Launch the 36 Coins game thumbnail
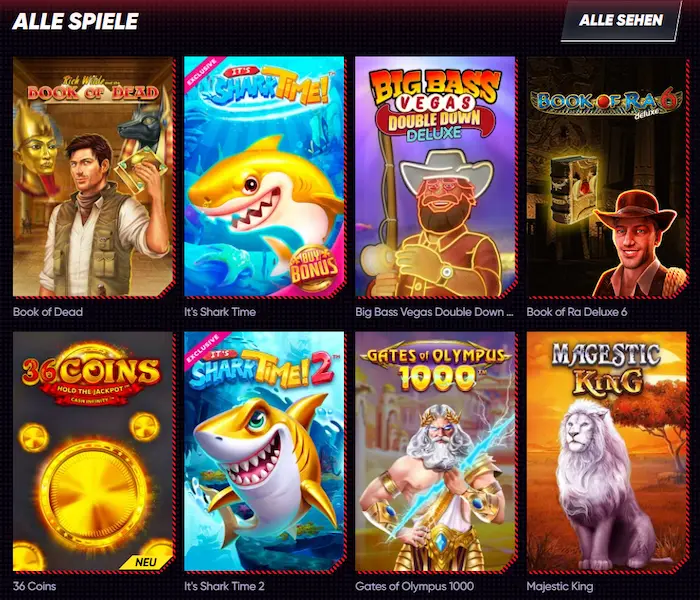The image size is (700, 600). (x=93, y=451)
